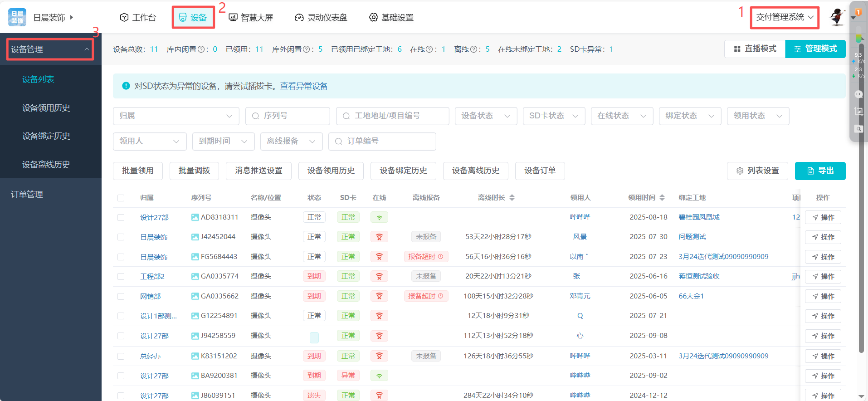Screen dimensions: 868x401
Task: Click help icon next to 离线 count
Action: point(473,49)
